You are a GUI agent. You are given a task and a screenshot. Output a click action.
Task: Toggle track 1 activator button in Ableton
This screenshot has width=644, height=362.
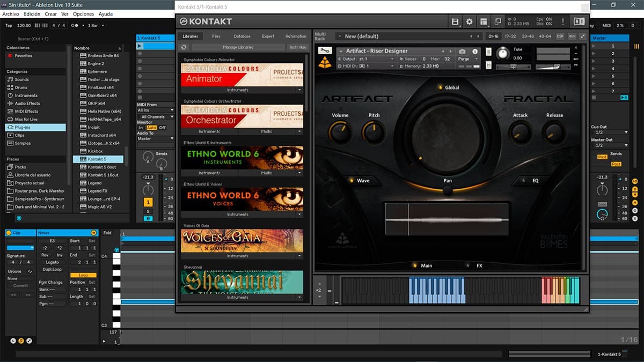(x=148, y=202)
